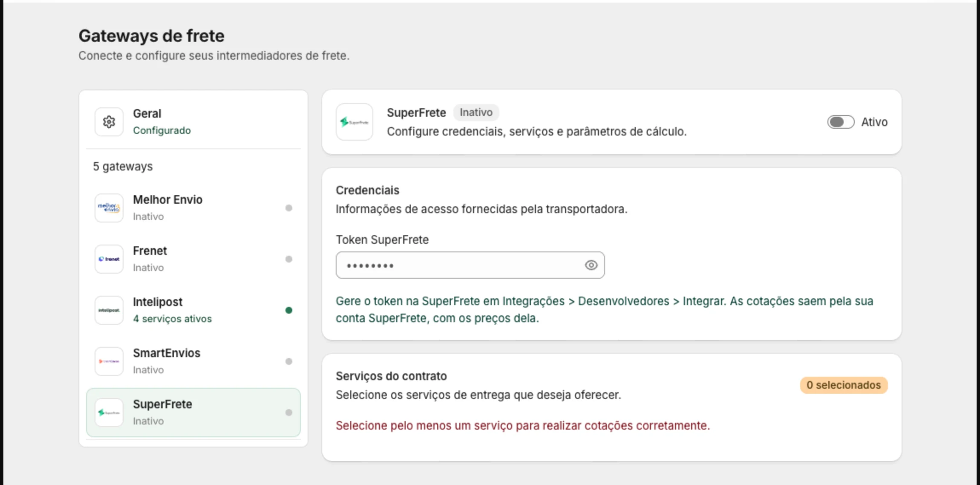Click the 'Configurado' status text
Viewport: 980px width, 485px height.
[x=162, y=130]
